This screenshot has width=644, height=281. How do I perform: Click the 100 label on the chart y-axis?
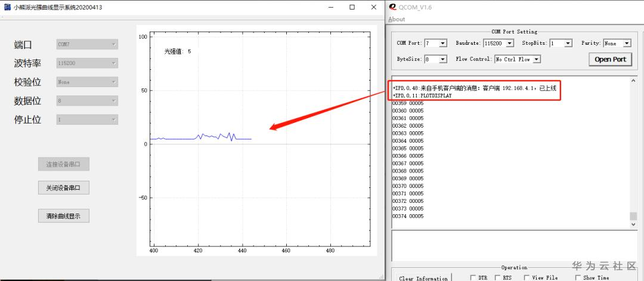143,36
